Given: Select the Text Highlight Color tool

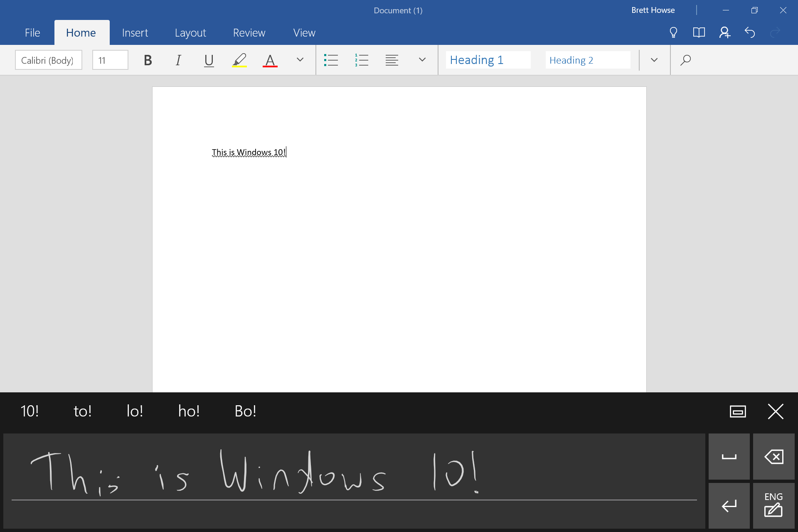Looking at the screenshot, I should pyautogui.click(x=239, y=59).
